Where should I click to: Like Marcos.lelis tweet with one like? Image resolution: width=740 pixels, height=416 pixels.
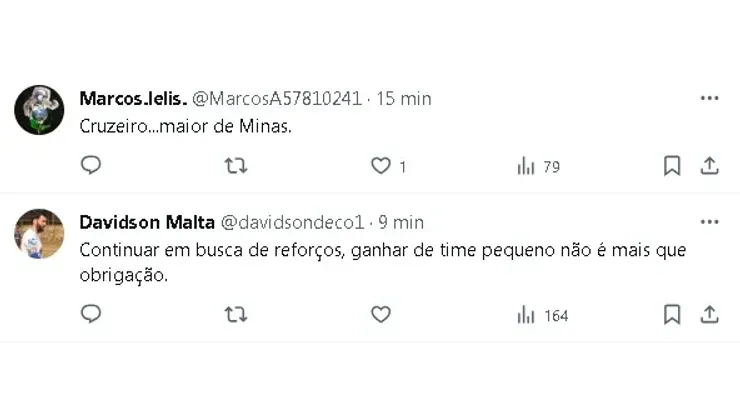coord(381,166)
